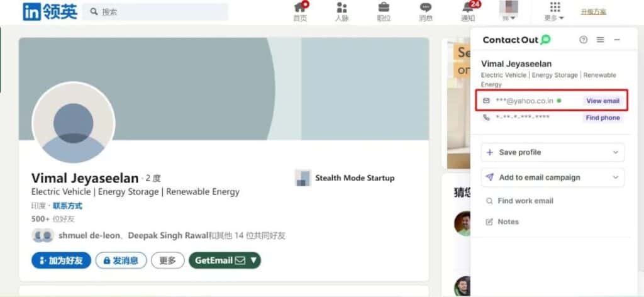Open Notes in ContactOut panel
The width and height of the screenshot is (644, 297).
pyautogui.click(x=508, y=221)
